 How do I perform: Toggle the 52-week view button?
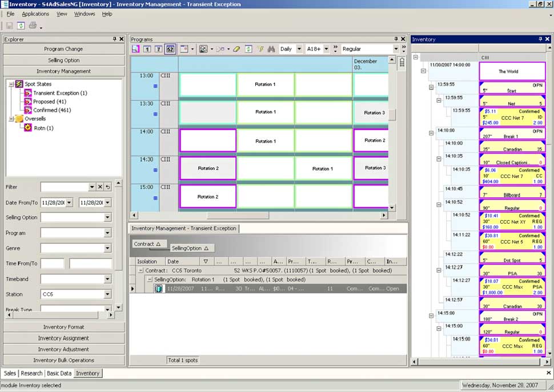[170, 49]
